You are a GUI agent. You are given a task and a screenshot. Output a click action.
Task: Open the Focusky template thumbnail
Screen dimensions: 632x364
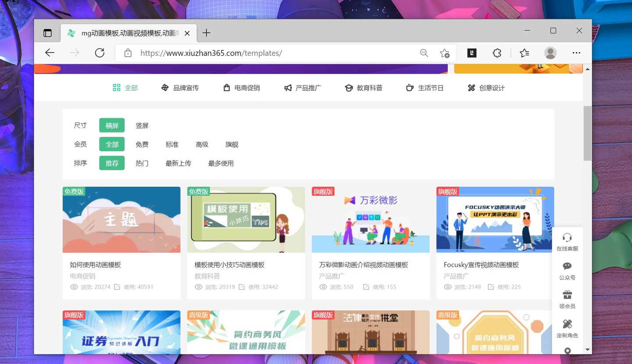click(x=495, y=220)
